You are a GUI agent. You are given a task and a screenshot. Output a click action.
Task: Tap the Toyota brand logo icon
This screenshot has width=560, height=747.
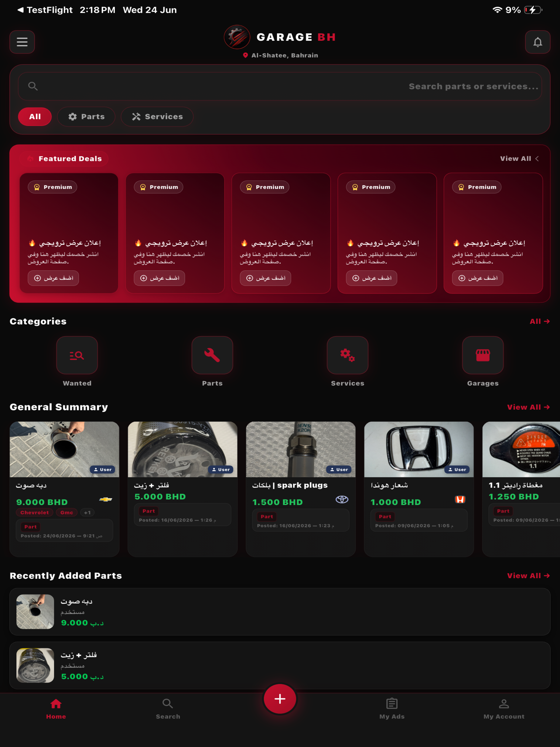click(342, 499)
